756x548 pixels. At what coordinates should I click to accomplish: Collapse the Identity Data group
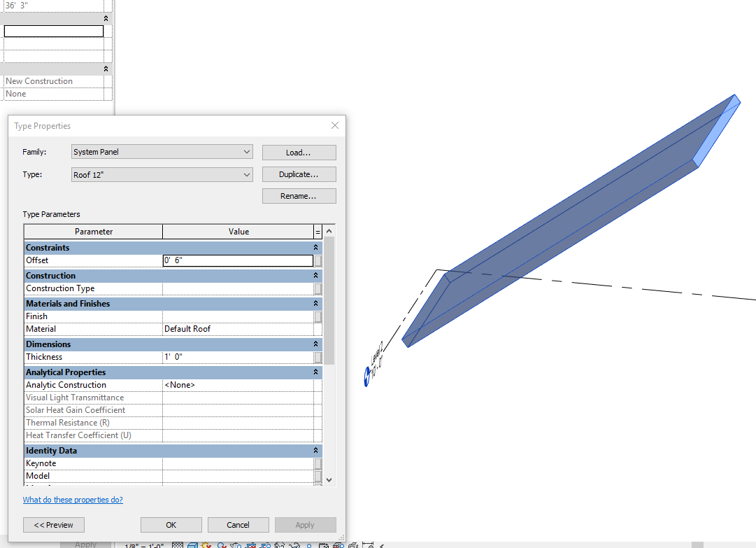click(316, 450)
